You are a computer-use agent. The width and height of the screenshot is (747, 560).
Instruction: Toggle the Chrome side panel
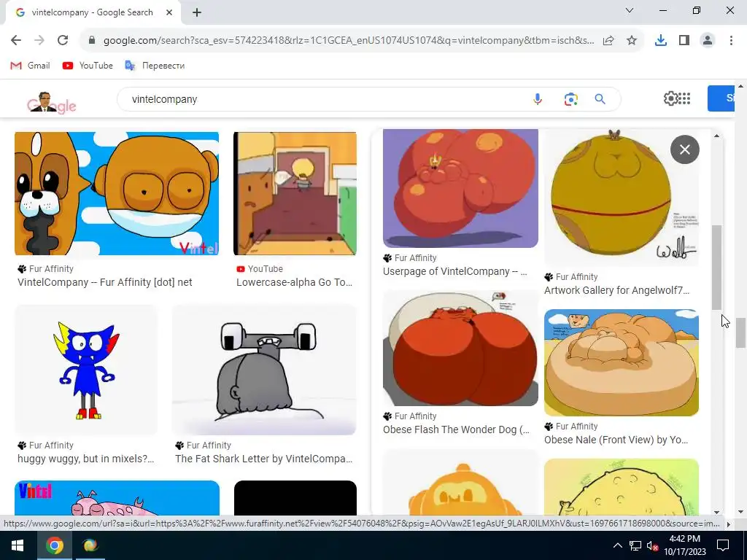pyautogui.click(x=684, y=41)
